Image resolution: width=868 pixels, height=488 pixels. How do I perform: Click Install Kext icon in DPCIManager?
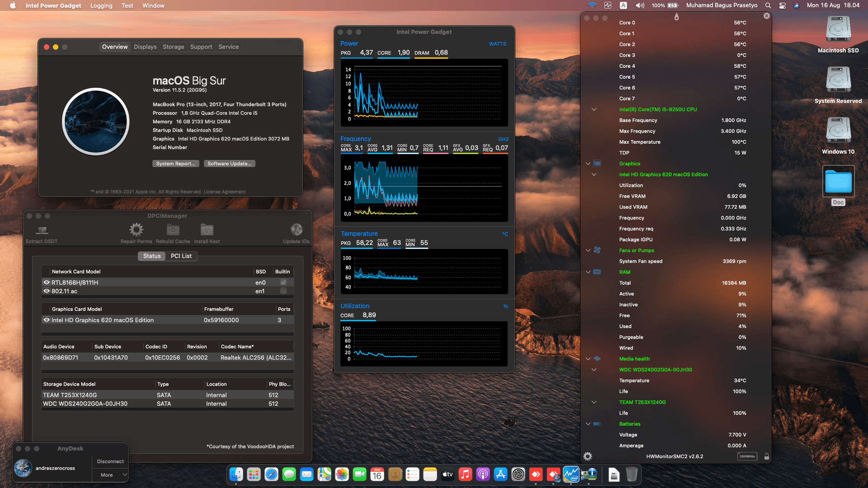tap(207, 230)
